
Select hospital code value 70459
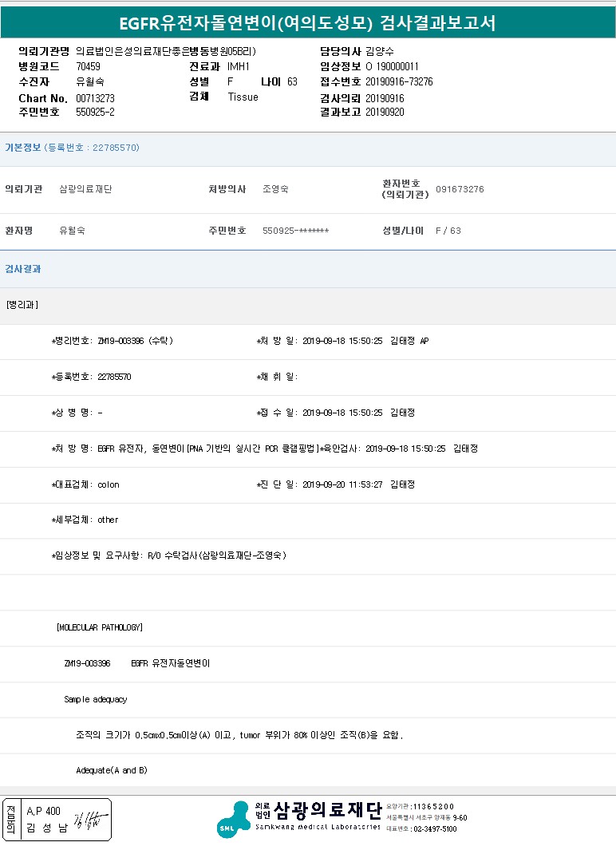click(x=88, y=67)
